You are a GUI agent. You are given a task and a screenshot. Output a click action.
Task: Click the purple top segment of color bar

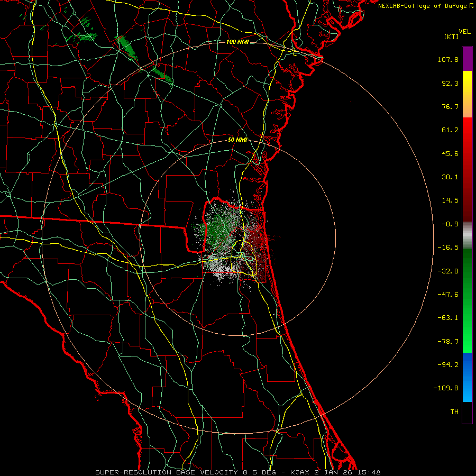click(467, 59)
